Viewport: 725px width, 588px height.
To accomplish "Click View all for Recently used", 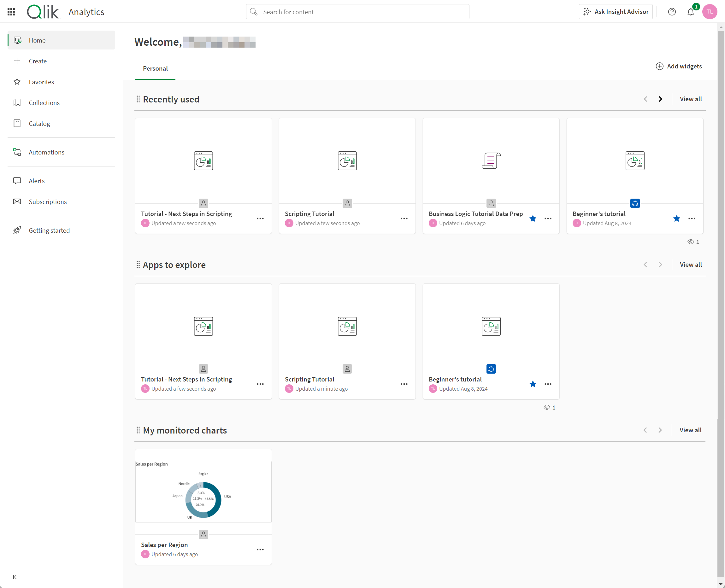I will point(690,98).
